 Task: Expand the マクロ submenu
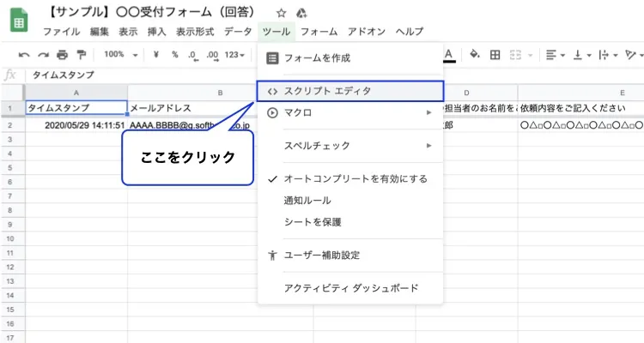point(350,112)
